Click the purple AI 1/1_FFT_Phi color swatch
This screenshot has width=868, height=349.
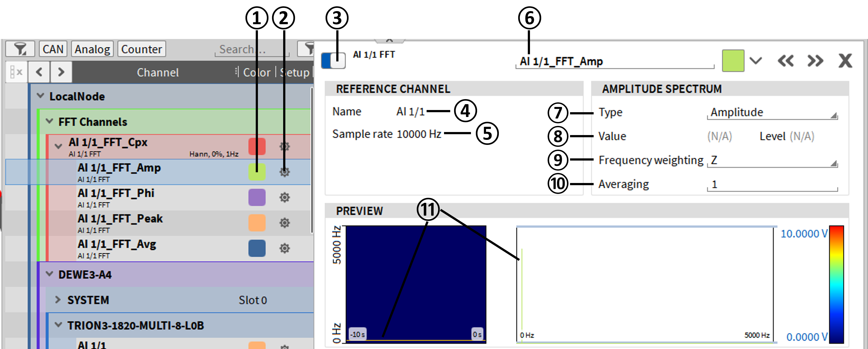tap(257, 197)
